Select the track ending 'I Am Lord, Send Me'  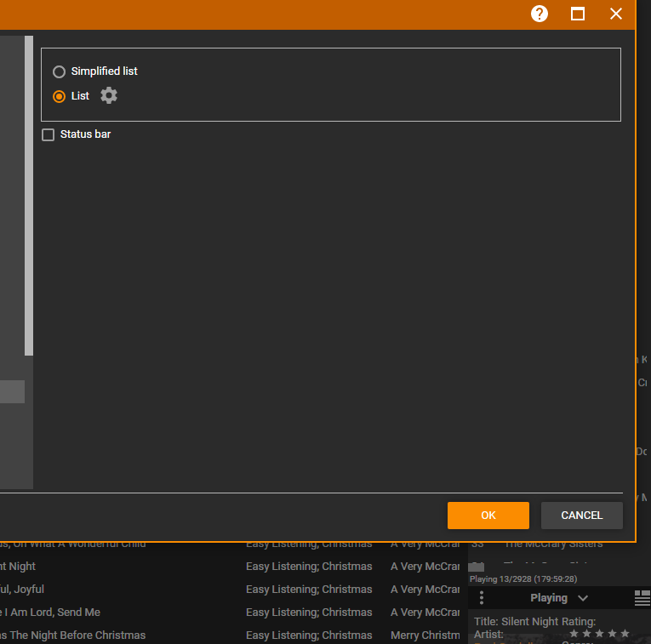(51, 613)
